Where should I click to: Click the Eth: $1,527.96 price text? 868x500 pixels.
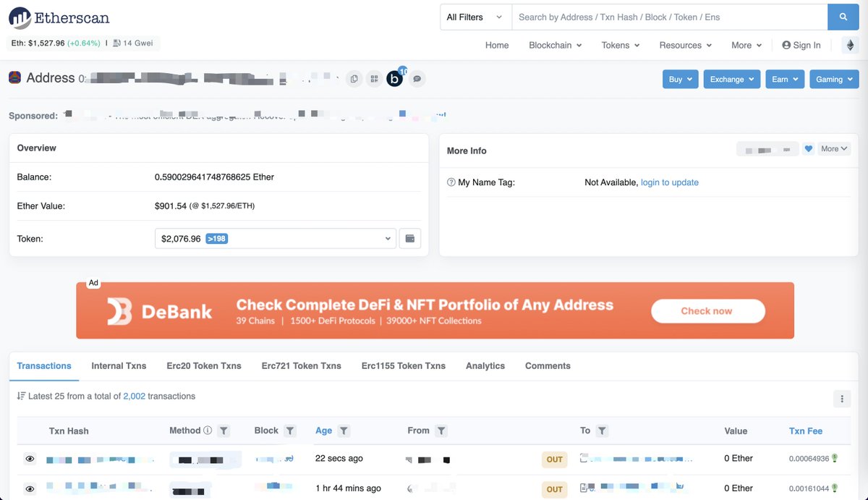point(38,43)
